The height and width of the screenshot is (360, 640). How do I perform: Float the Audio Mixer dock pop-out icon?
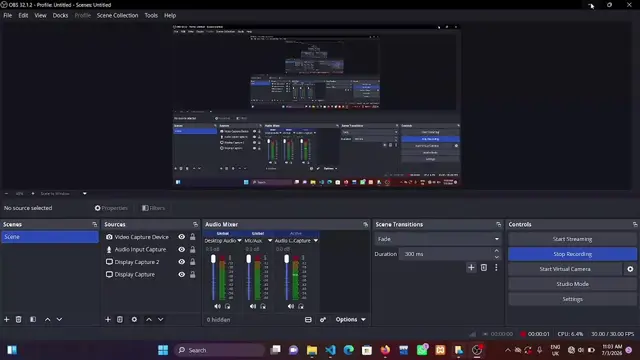(x=365, y=224)
